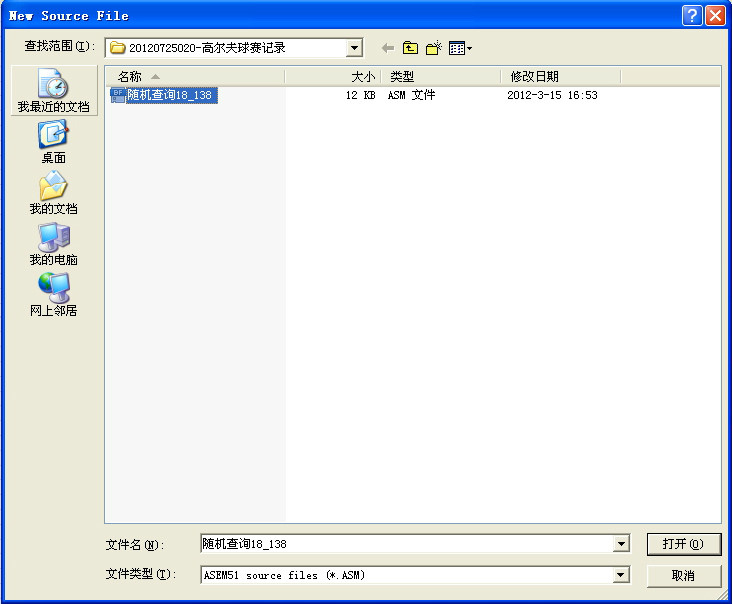Go up one folder level
The image size is (732, 604).
pyautogui.click(x=410, y=48)
